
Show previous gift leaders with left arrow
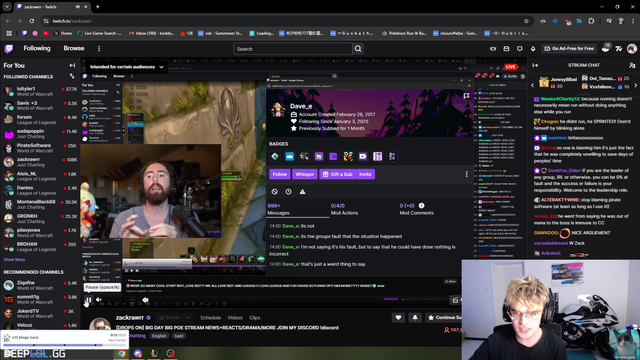(532, 85)
